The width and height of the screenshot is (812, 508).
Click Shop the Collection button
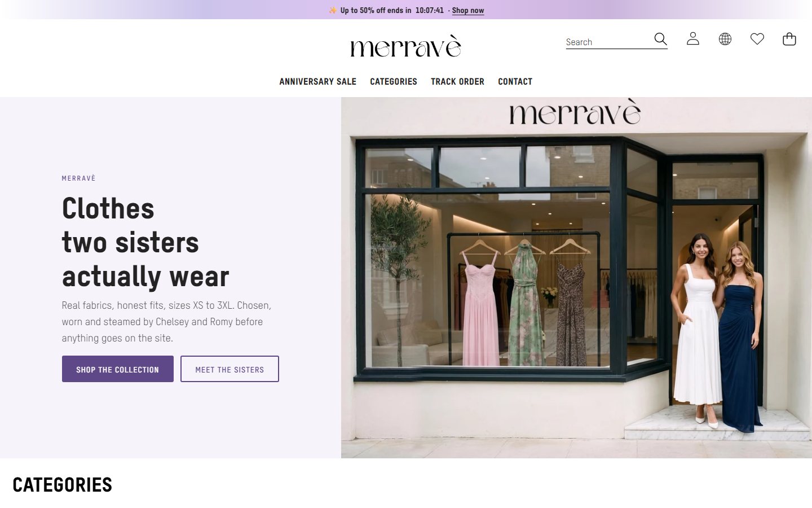click(118, 369)
